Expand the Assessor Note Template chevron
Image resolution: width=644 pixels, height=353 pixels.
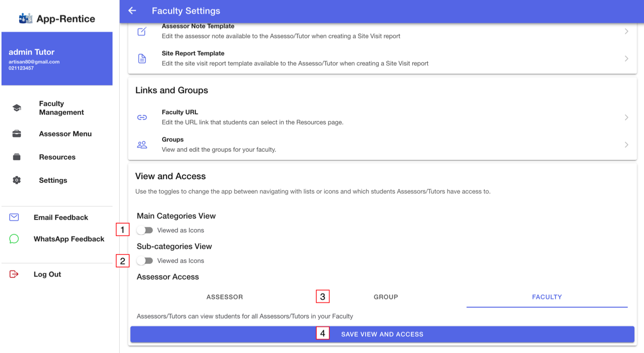click(x=626, y=32)
